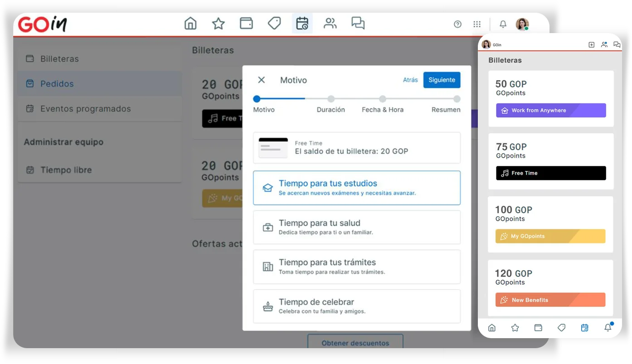Open the star Favorites icon in the top navigation
632x364 pixels.
219,23
